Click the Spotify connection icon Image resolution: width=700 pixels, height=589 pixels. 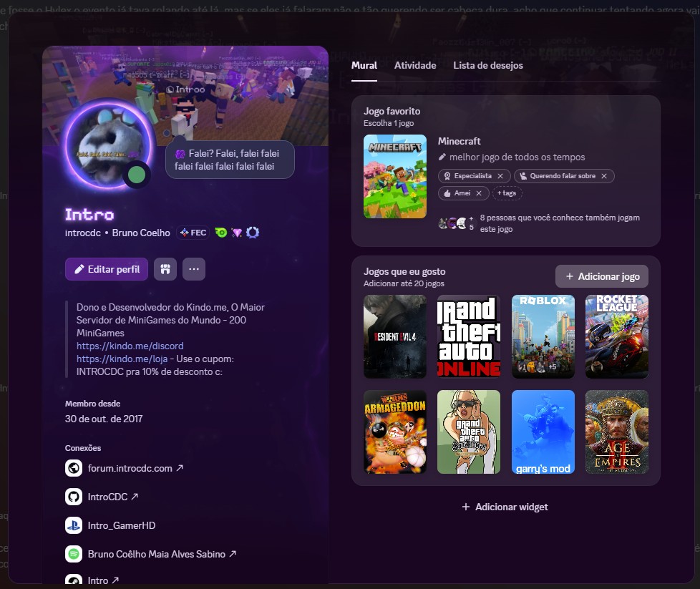tap(73, 554)
